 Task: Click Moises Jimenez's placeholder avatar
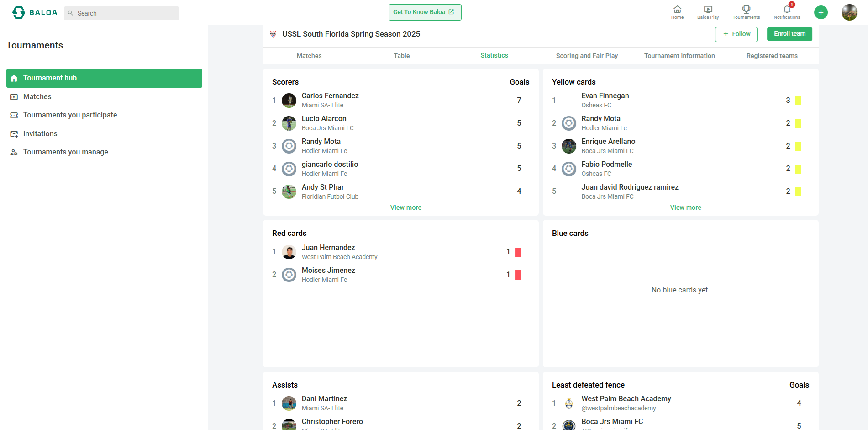(289, 275)
